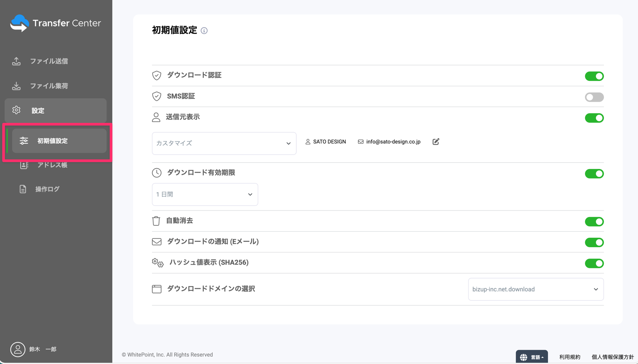Open ファイル送信 in the sidebar
This screenshot has width=638, height=364.
(49, 61)
